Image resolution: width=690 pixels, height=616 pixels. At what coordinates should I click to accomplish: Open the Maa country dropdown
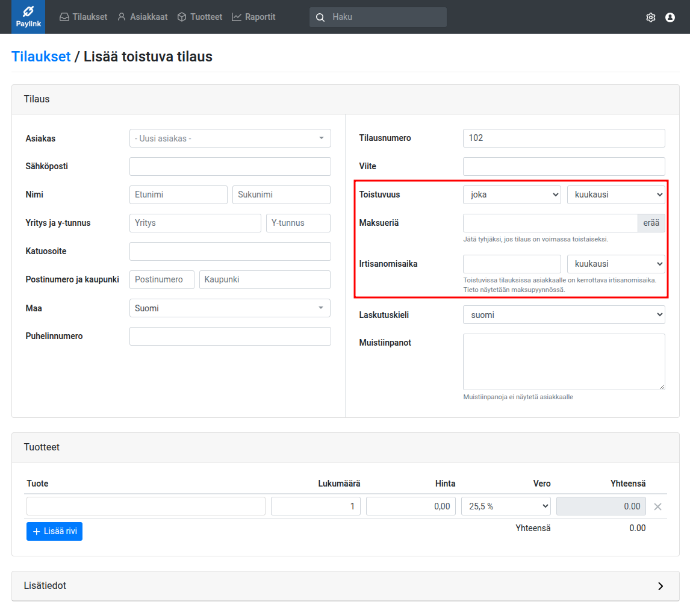(x=230, y=308)
